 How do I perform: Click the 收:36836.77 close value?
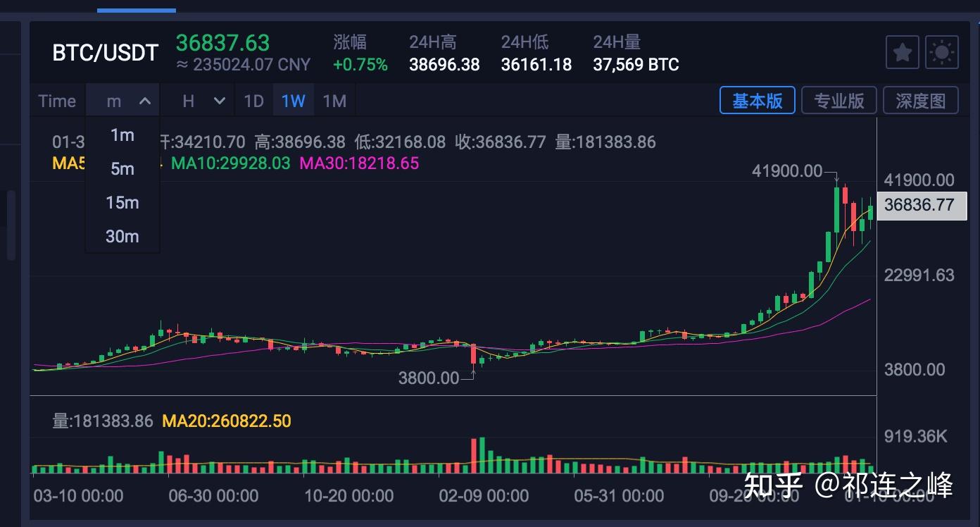(x=501, y=142)
